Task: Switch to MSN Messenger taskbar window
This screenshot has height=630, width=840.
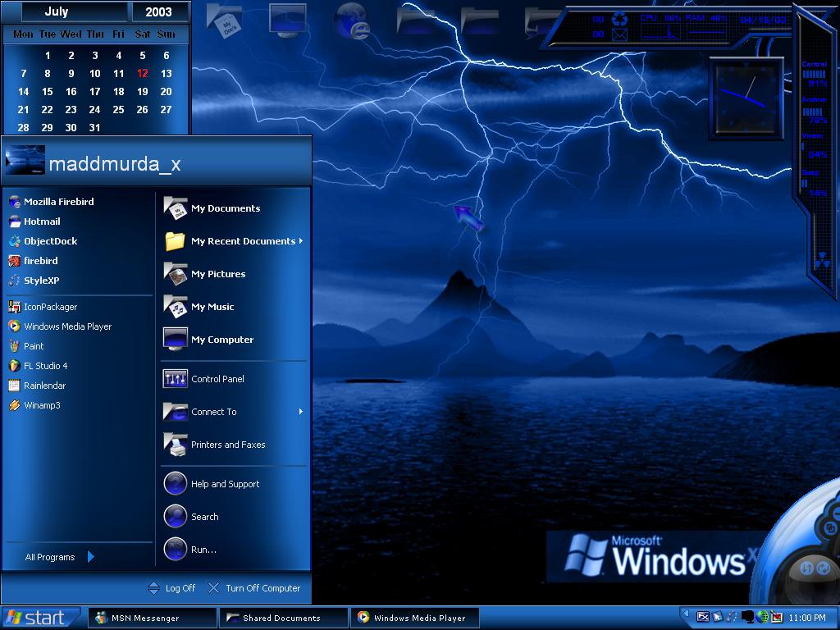Action: click(x=153, y=618)
